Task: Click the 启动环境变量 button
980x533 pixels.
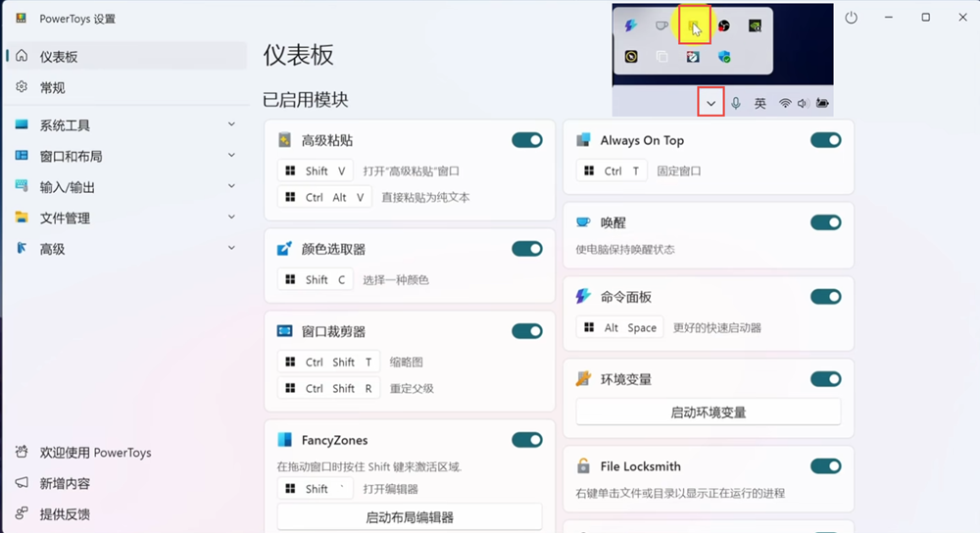Action: pyautogui.click(x=709, y=412)
